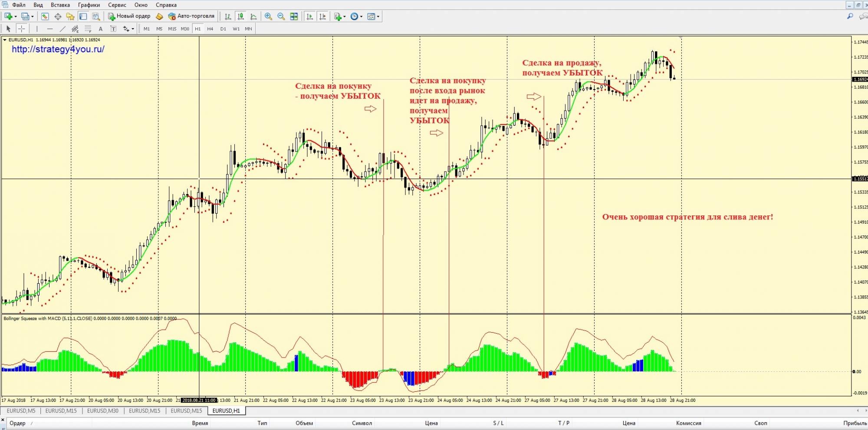
Task: Click the Прибыль column header
Action: 855,423
